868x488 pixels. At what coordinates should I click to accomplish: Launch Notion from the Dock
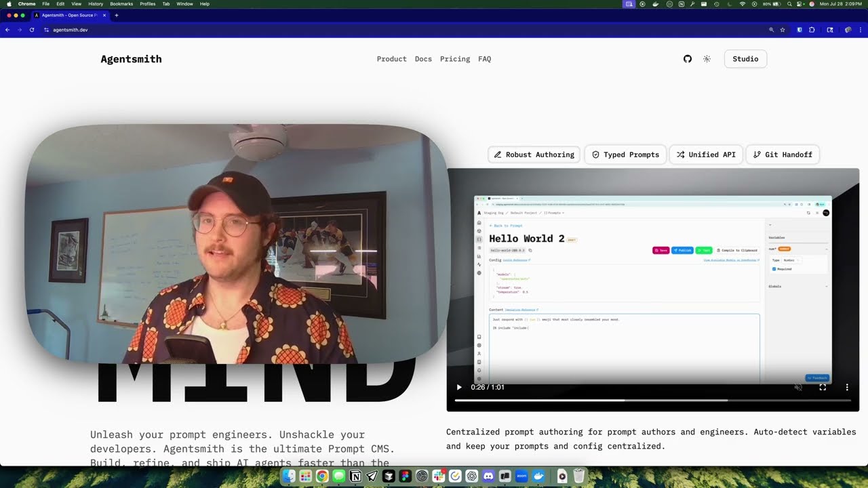pyautogui.click(x=355, y=476)
